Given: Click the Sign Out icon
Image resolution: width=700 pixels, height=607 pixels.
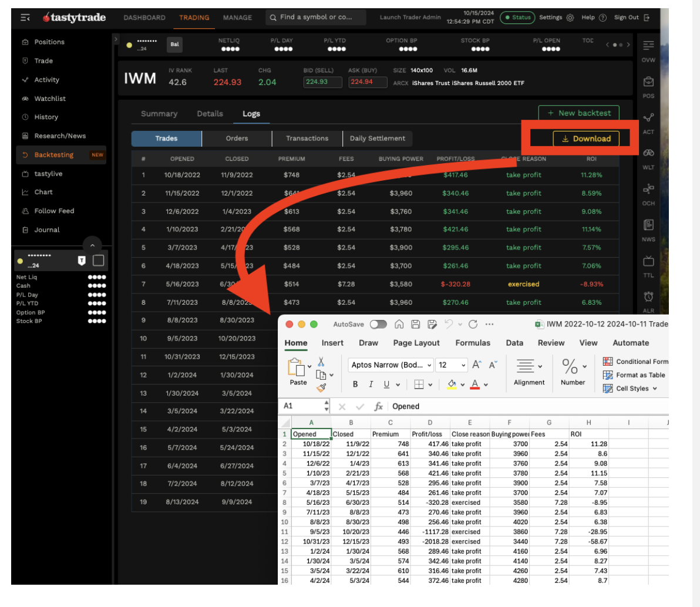Looking at the screenshot, I should tap(647, 18).
